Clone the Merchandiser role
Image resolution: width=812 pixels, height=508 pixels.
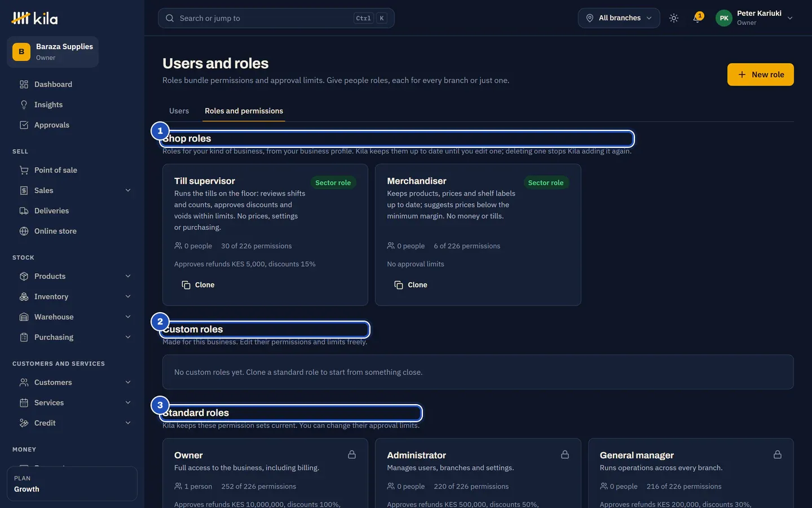(x=411, y=285)
